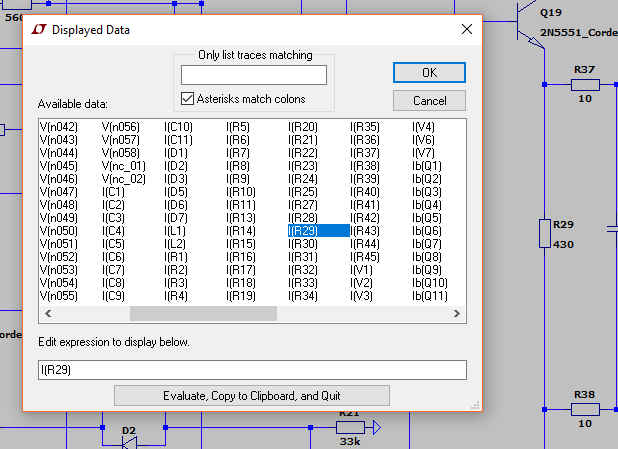Click resistor R38 symbol in schematic
This screenshot has width=618, height=449.
(585, 409)
